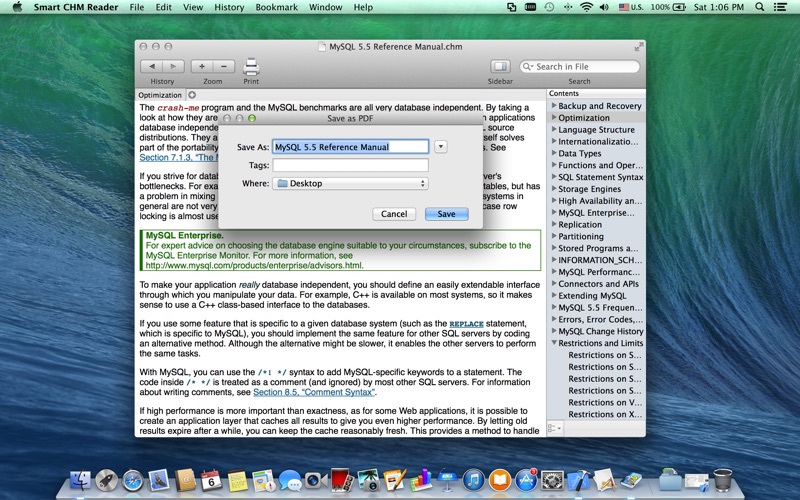Image resolution: width=800 pixels, height=500 pixels.
Task: Click the Save button
Action: click(446, 214)
